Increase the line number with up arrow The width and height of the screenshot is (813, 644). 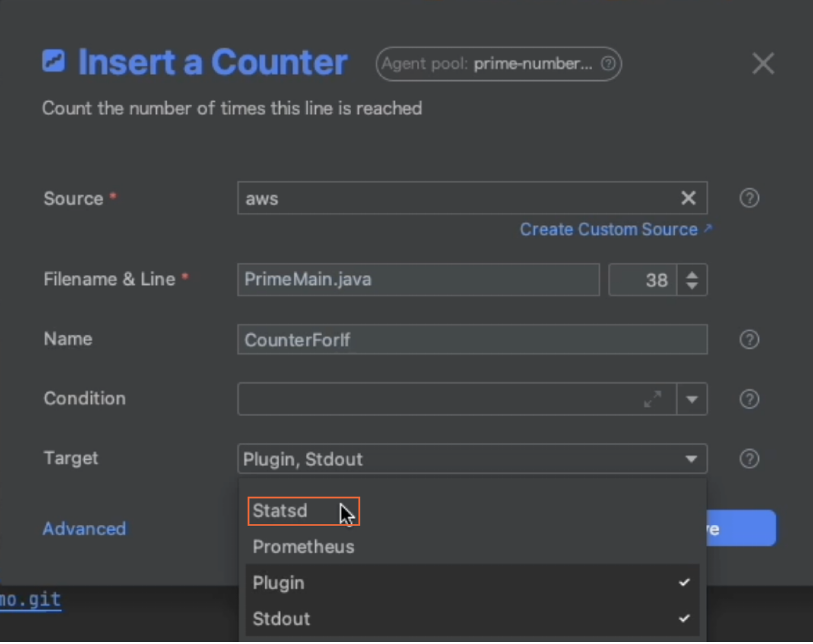[x=692, y=274]
